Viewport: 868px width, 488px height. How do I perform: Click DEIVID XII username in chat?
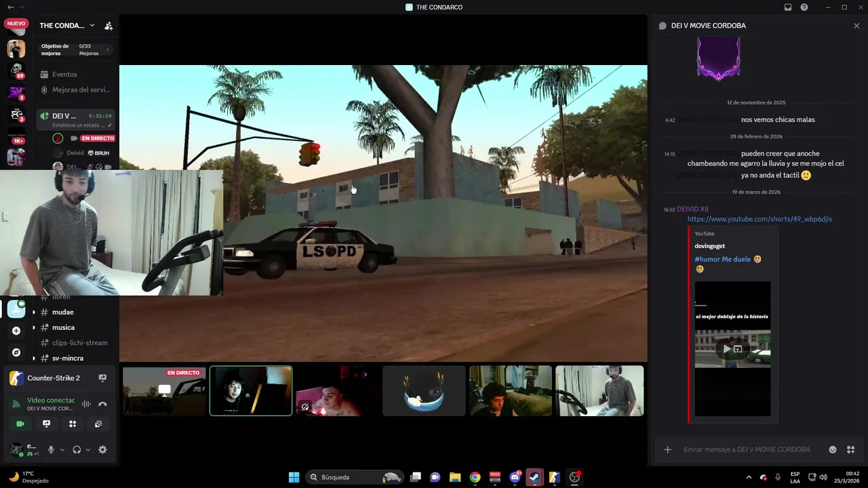click(x=692, y=209)
